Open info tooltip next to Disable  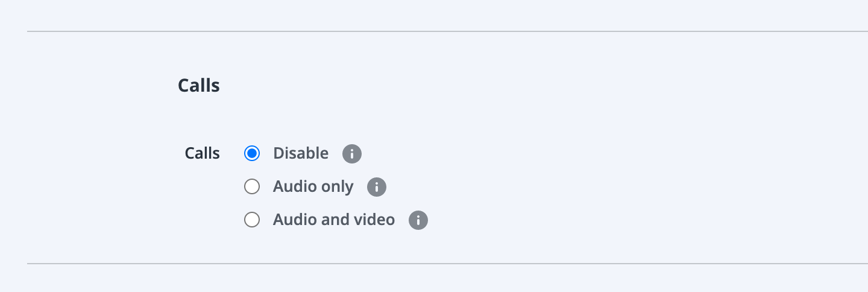click(x=352, y=154)
